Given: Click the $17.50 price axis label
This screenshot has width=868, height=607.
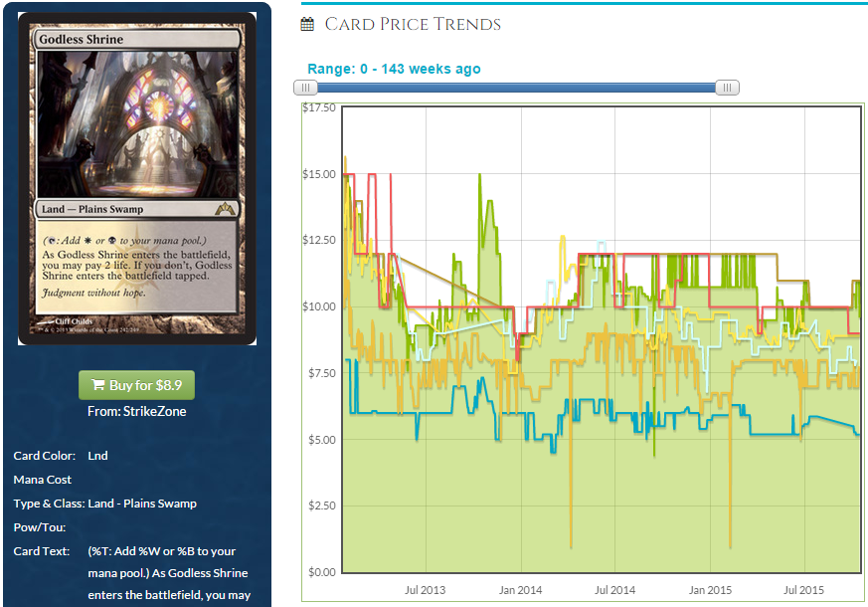Looking at the screenshot, I should coord(319,107).
